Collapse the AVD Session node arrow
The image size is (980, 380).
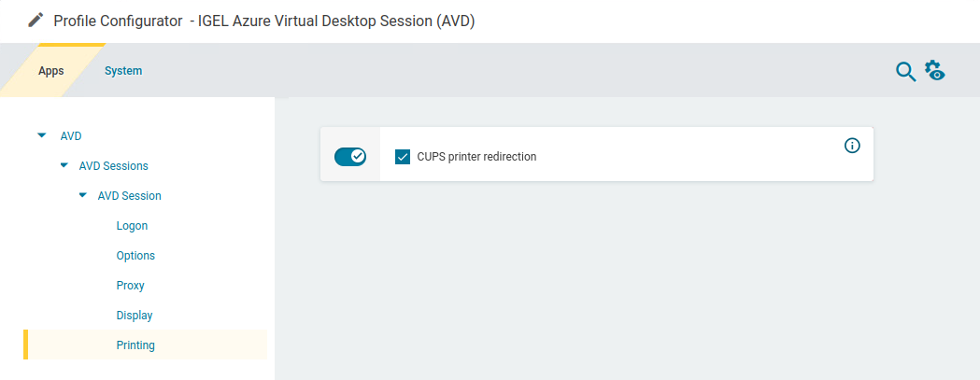click(82, 195)
